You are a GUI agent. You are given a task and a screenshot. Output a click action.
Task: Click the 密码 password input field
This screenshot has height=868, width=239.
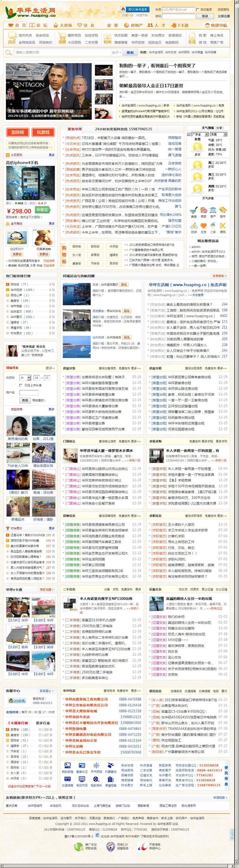(x=178, y=16)
